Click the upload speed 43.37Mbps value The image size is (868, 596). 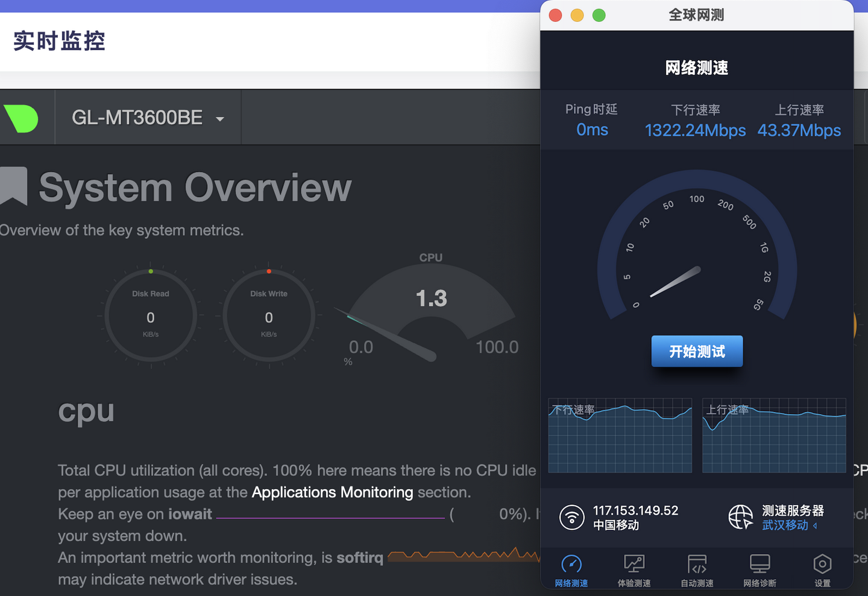coord(799,130)
